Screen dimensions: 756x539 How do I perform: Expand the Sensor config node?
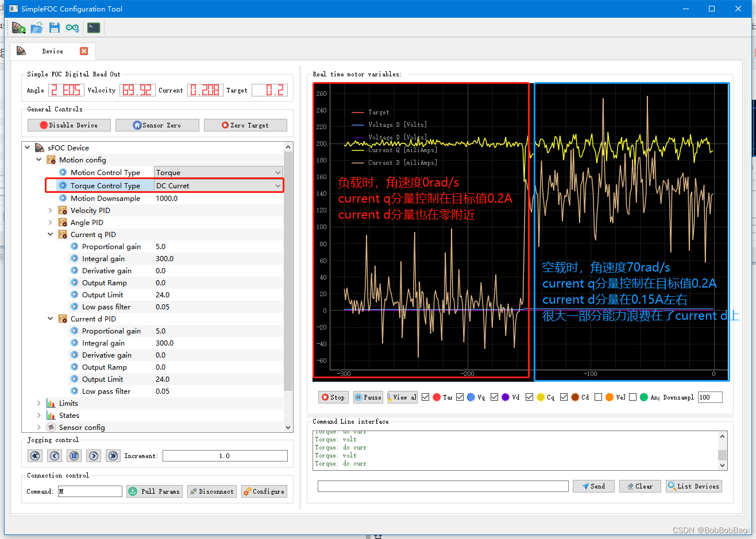[39, 427]
